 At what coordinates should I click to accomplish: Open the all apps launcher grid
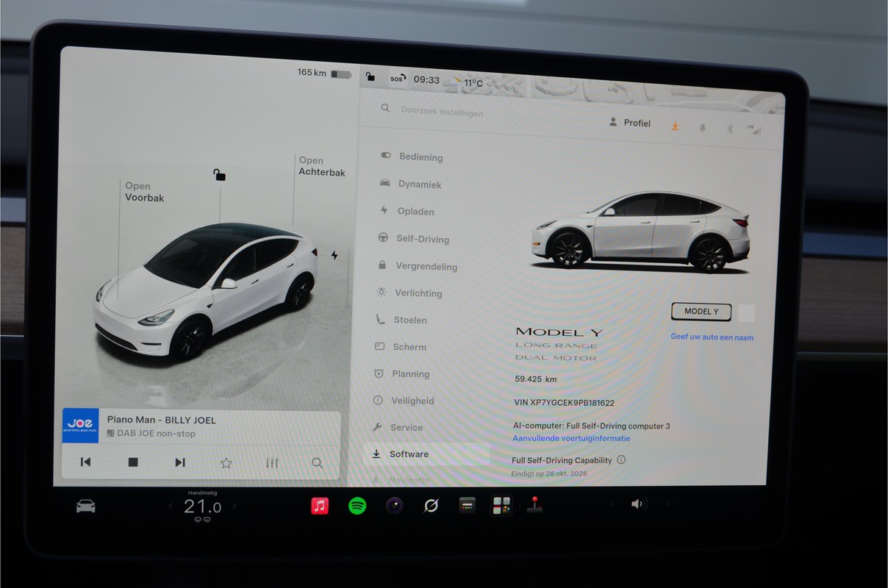[501, 506]
